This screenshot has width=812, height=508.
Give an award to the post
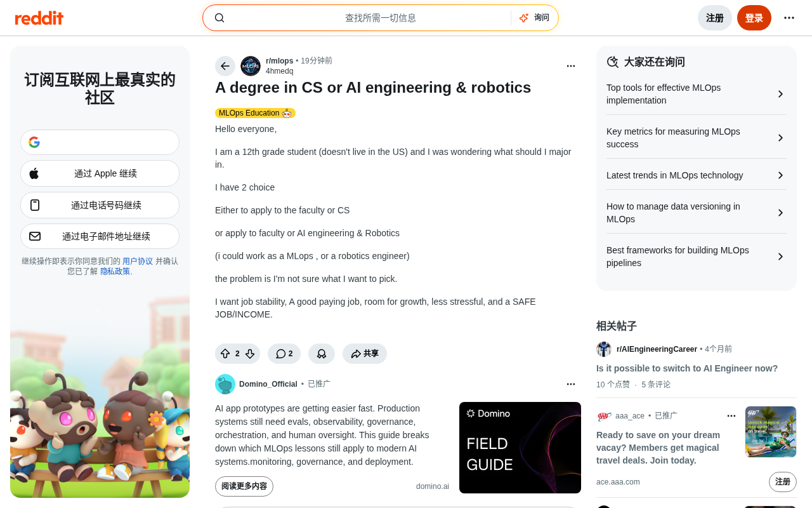[322, 354]
